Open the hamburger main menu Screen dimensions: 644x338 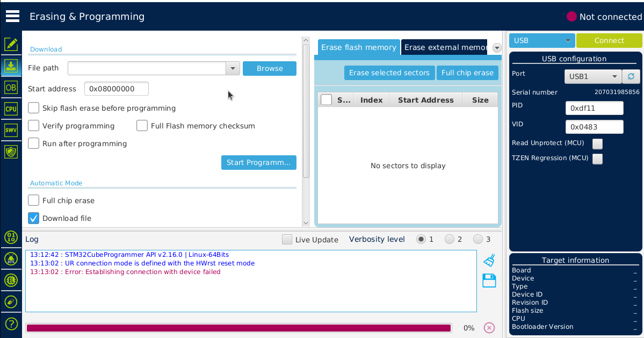pos(12,16)
